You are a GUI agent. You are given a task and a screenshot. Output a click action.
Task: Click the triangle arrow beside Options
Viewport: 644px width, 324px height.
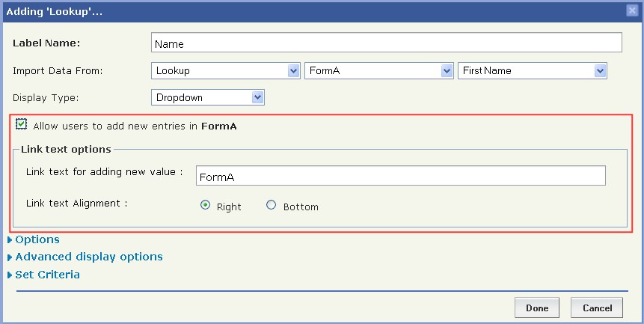(10, 240)
